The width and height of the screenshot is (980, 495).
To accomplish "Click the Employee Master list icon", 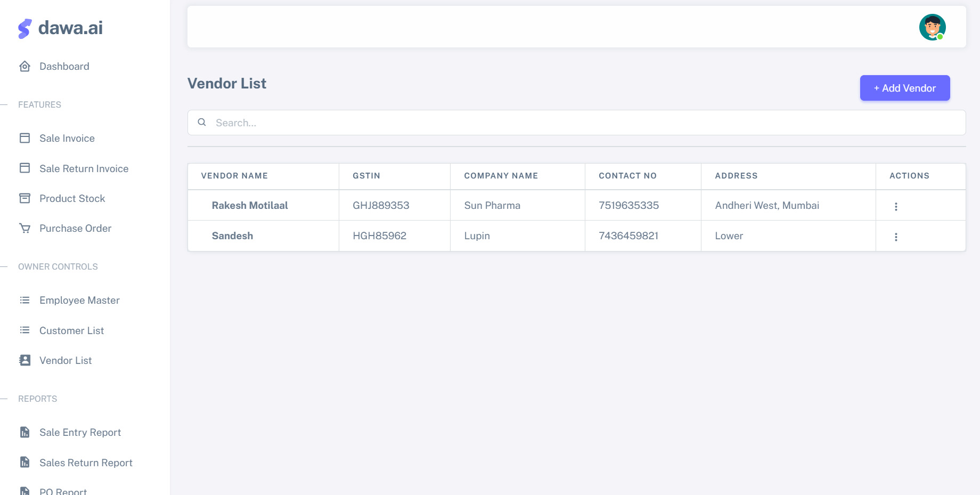I will [x=24, y=300].
